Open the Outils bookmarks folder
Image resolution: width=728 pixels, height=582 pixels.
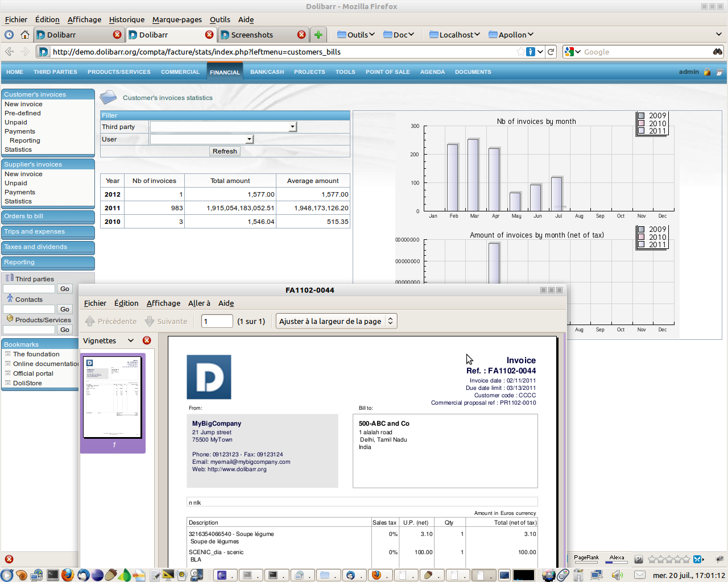coord(356,35)
